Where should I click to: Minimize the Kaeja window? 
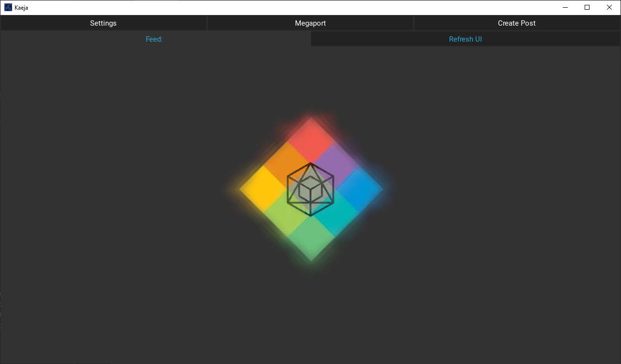pos(565,7)
